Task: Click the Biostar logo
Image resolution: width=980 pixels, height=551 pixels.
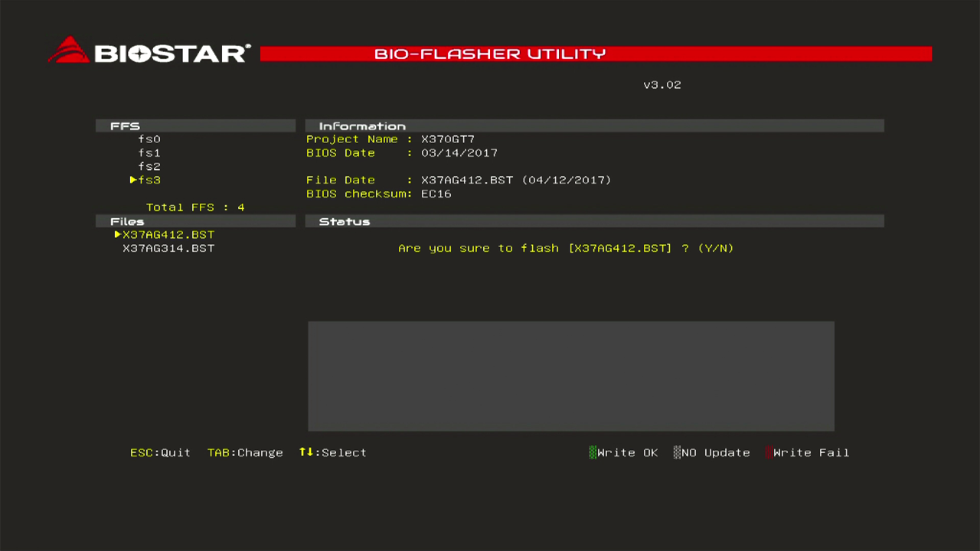Action: coord(149,51)
